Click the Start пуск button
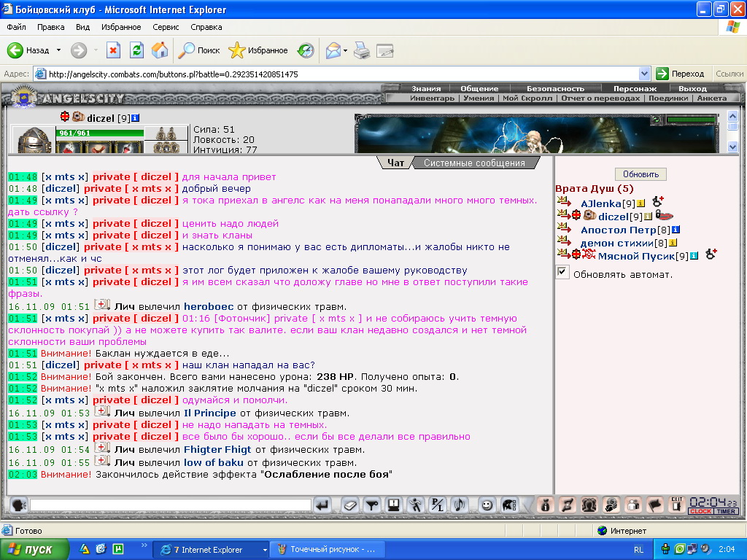The height and width of the screenshot is (560, 747). 34,550
